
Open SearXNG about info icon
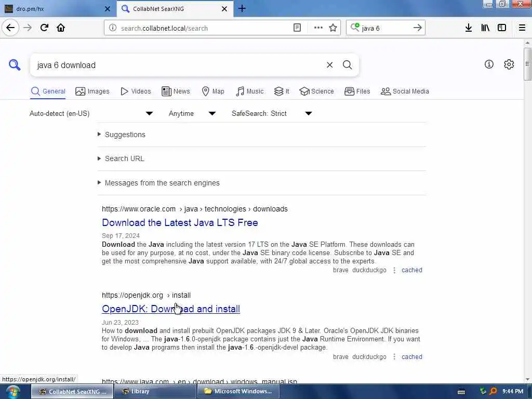(x=489, y=64)
